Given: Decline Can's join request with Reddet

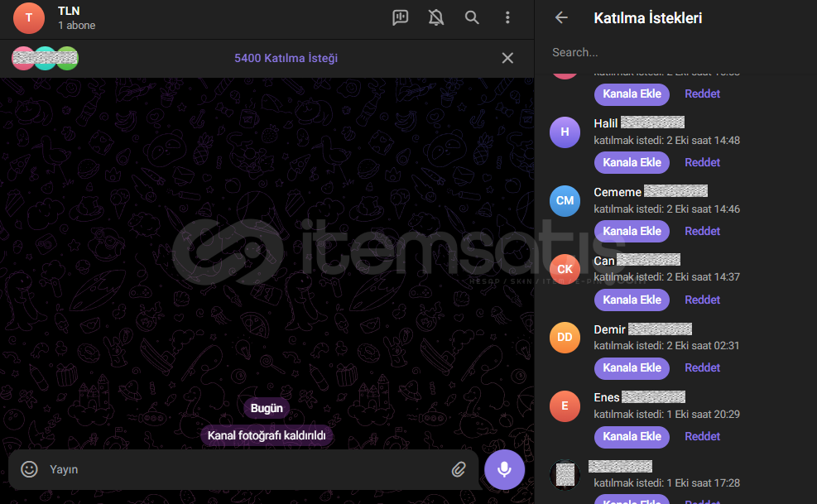Looking at the screenshot, I should point(702,300).
